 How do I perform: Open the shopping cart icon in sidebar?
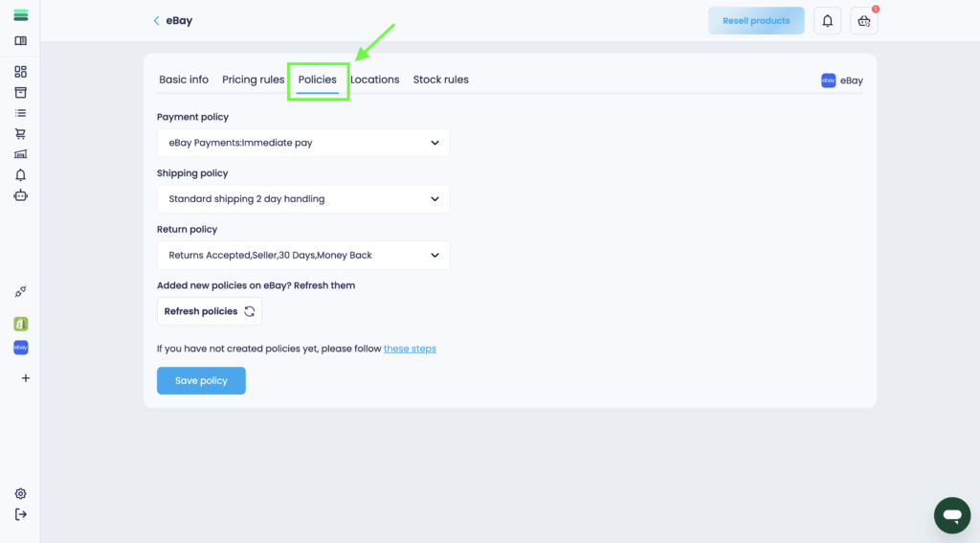20,134
